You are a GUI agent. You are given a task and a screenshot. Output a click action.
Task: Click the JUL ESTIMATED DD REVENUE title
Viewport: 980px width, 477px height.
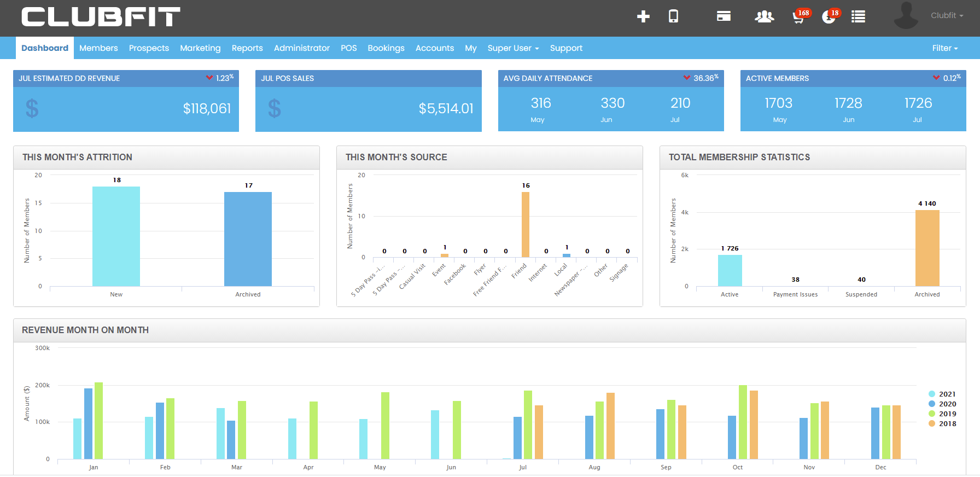pyautogui.click(x=69, y=78)
